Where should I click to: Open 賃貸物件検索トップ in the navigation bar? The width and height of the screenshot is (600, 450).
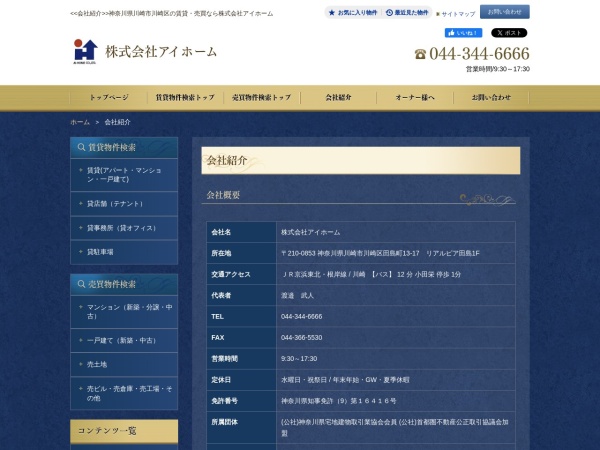point(185,98)
